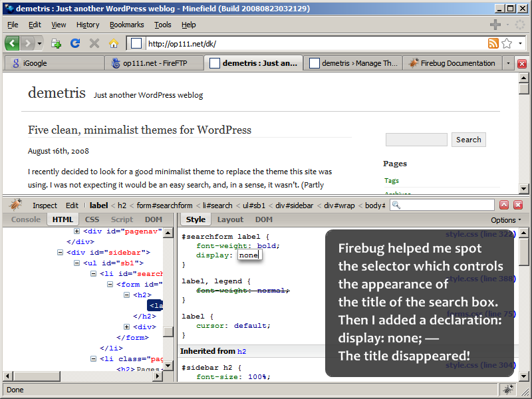The height and width of the screenshot is (399, 532).
Task: Expand the div node under form
Action: pyautogui.click(x=126, y=327)
